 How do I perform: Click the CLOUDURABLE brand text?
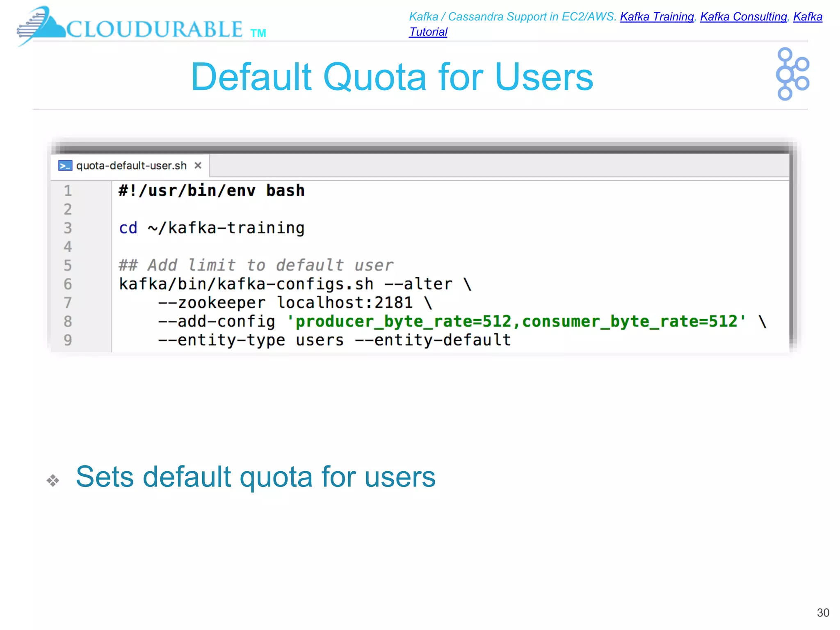pos(155,30)
